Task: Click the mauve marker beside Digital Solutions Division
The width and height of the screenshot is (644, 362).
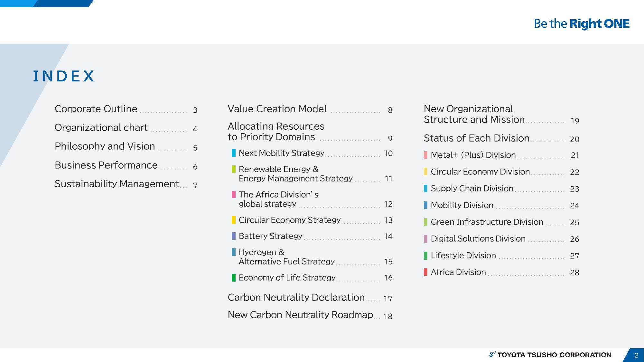Action: [425, 239]
